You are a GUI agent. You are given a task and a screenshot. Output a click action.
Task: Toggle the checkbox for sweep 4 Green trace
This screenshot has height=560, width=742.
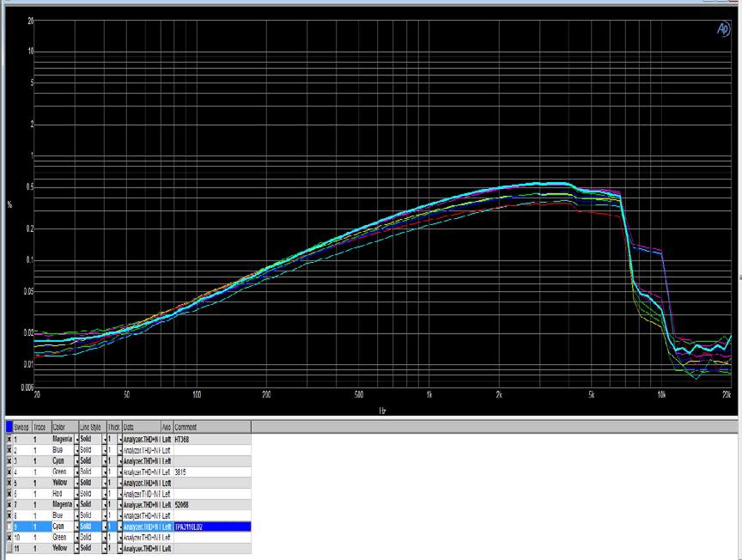click(9, 472)
